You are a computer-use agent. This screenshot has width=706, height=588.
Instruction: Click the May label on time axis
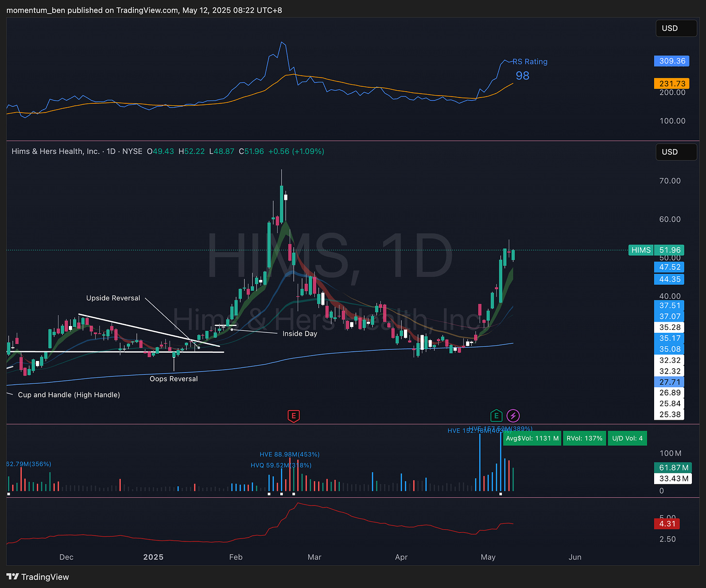click(488, 557)
